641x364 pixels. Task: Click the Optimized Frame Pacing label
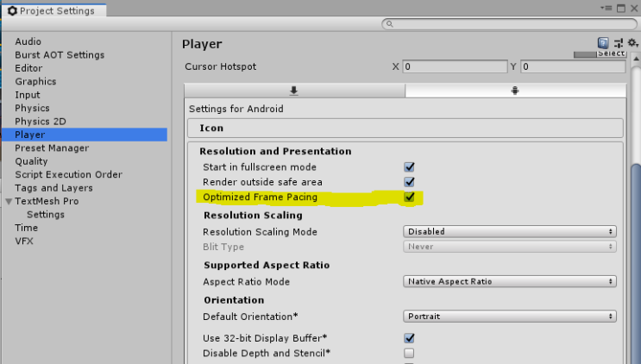click(x=260, y=197)
